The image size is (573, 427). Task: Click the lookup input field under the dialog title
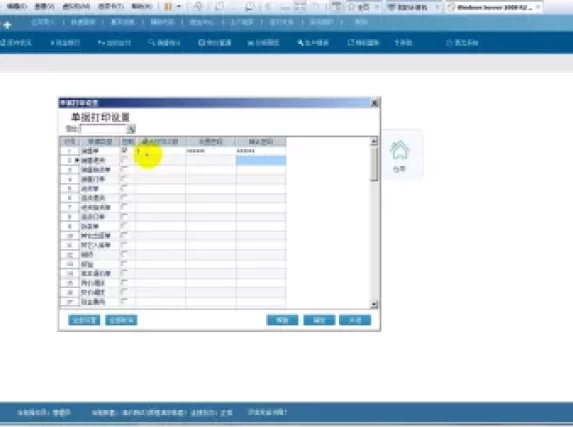tap(103, 129)
